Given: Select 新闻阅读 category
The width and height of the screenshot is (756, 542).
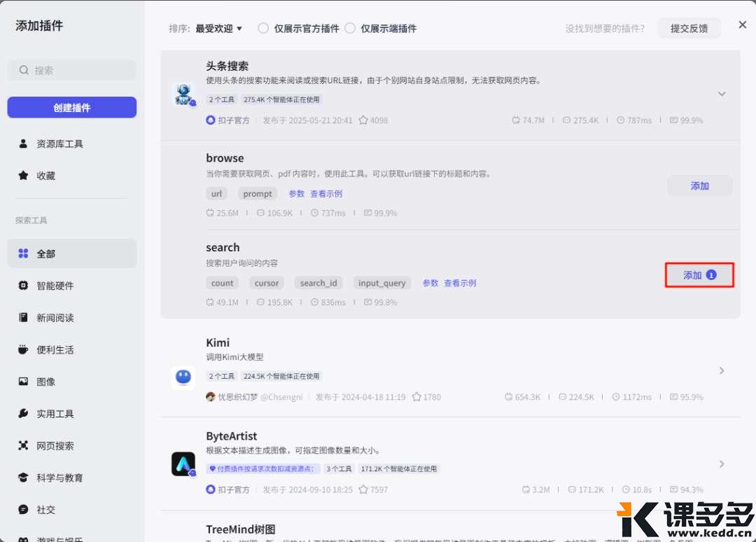Looking at the screenshot, I should pos(72,317).
